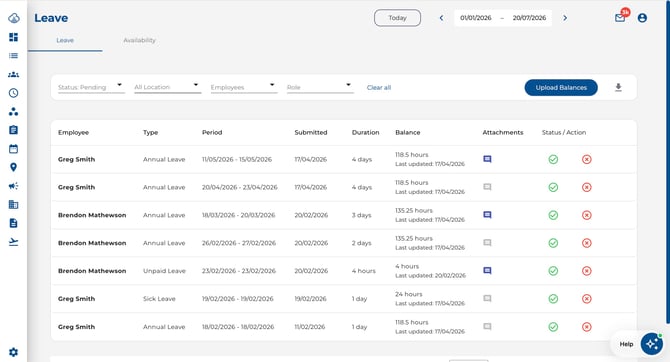
Task: Expand the Role filter dropdown
Action: pyautogui.click(x=320, y=87)
